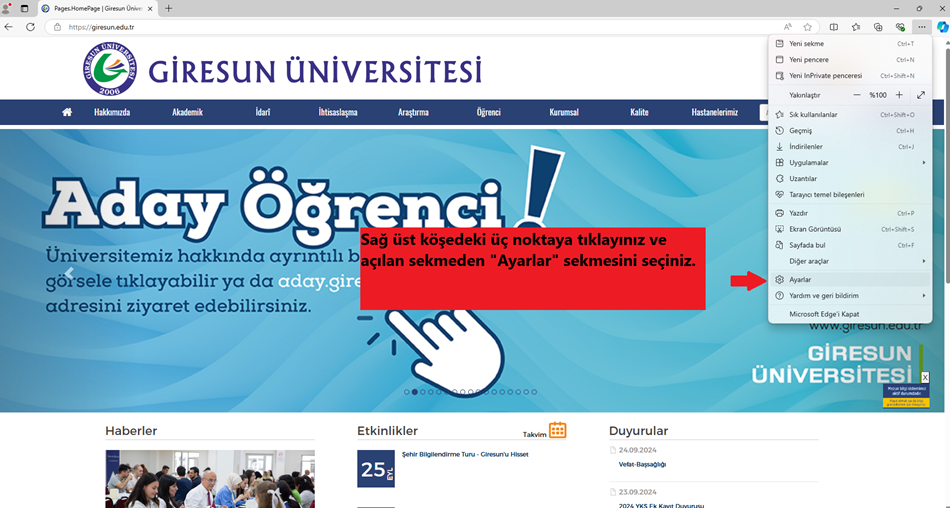
Task: Add page to favorites with star icon
Action: pos(807,27)
